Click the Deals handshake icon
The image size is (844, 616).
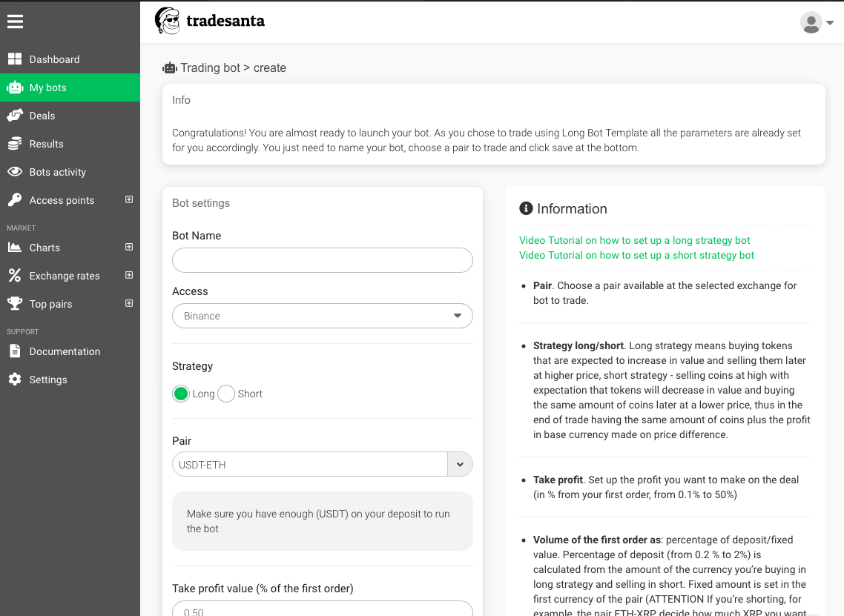tap(15, 116)
